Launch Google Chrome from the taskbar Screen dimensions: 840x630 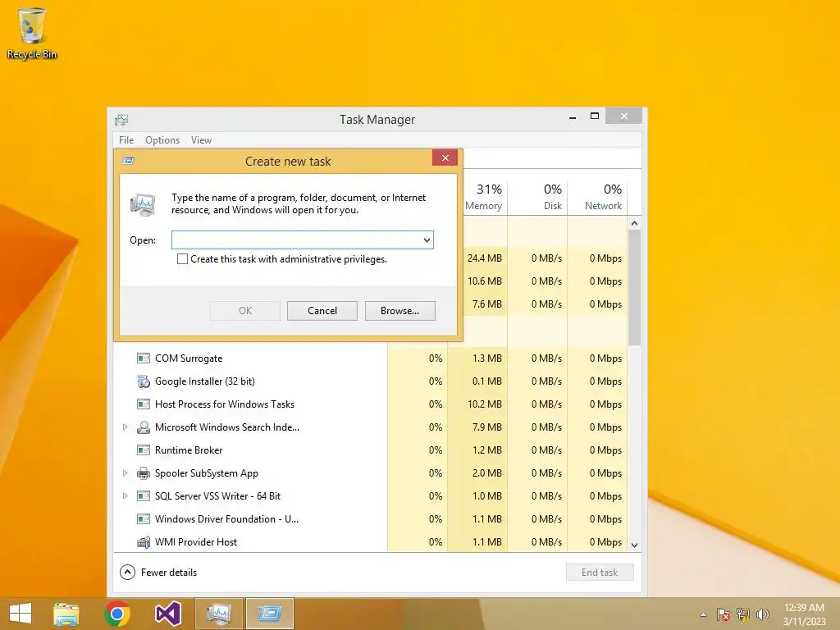[117, 614]
